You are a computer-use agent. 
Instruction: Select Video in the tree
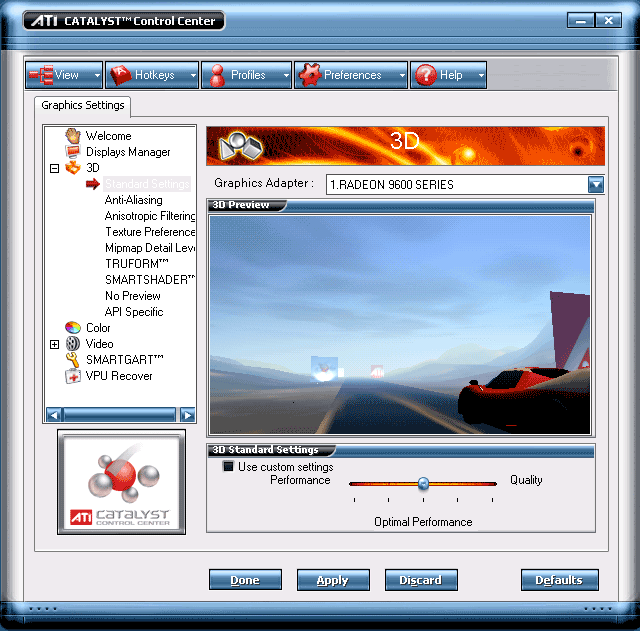click(99, 344)
